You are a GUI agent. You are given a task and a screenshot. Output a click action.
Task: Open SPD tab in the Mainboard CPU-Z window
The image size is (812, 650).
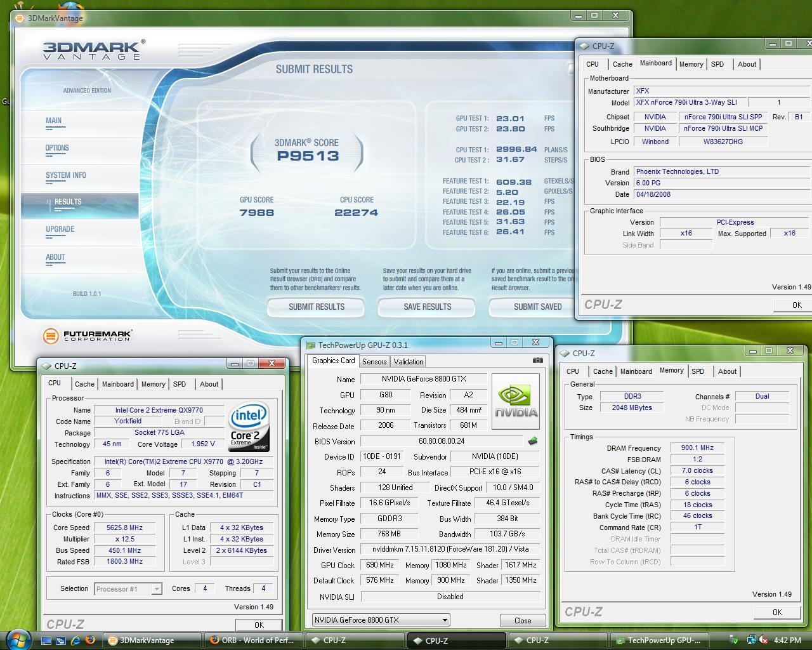click(x=717, y=64)
